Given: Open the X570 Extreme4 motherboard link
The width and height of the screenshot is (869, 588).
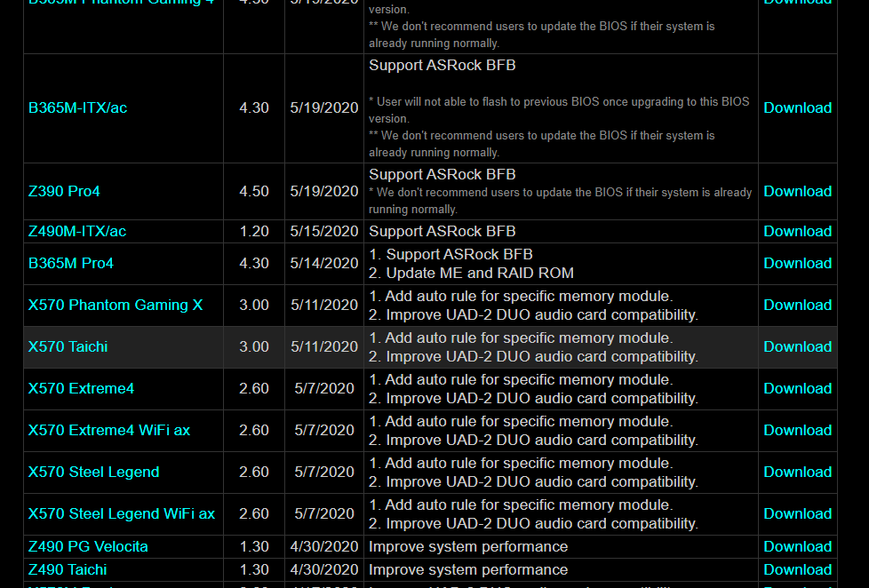Looking at the screenshot, I should click(81, 388).
